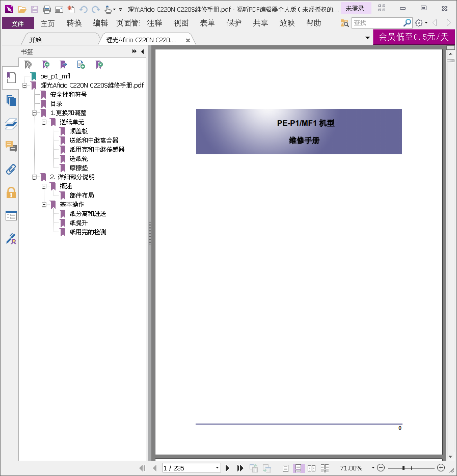Click the Save disk icon
Image resolution: width=457 pixels, height=476 pixels.
(35, 9)
